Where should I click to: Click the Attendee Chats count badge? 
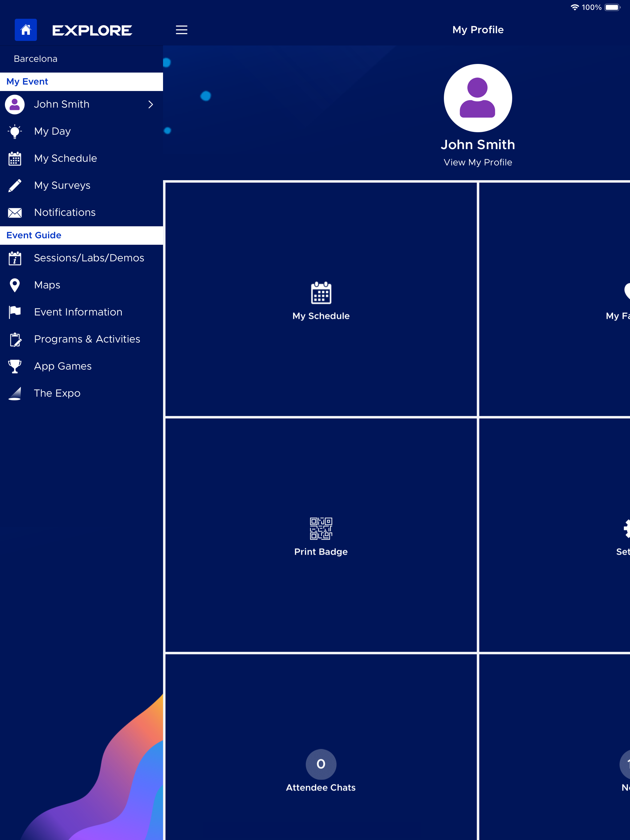pos(321,764)
